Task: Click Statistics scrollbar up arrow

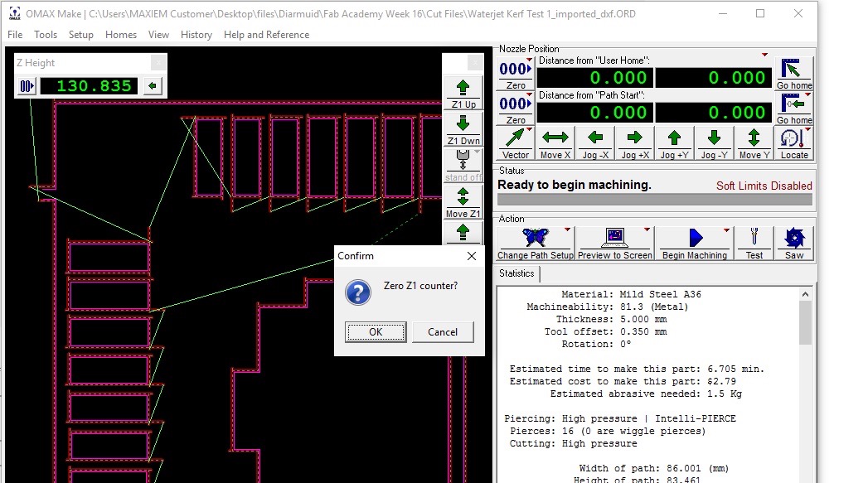Action: (806, 294)
